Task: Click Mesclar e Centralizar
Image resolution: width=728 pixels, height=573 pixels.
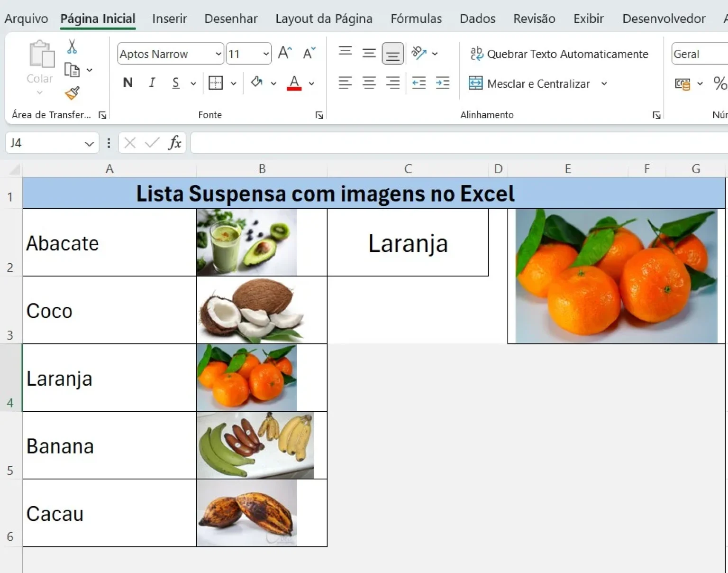Action: click(529, 83)
